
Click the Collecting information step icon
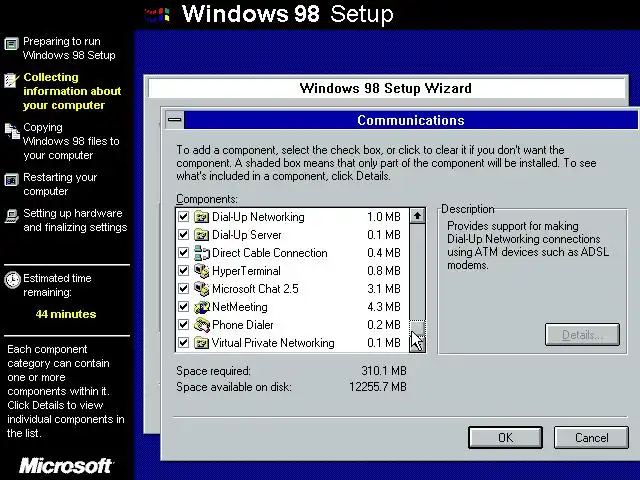(x=11, y=80)
